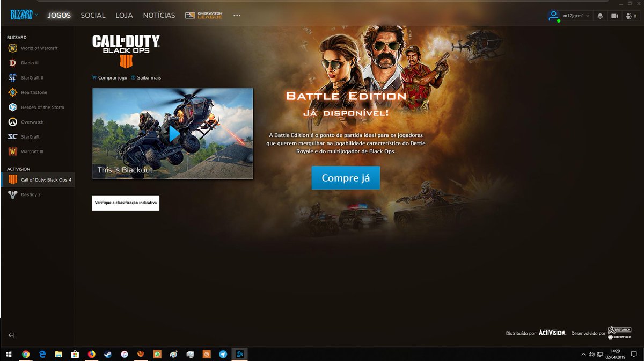Go to the LOJA tab
Image resolution: width=644 pixels, height=361 pixels.
tap(124, 16)
